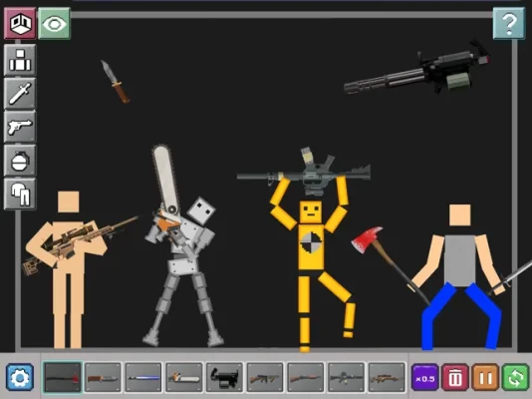Toggle the eye visibility button

pyautogui.click(x=54, y=23)
